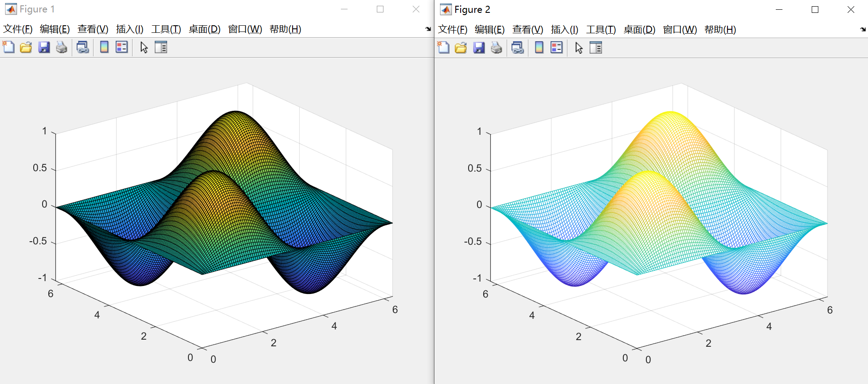Insert a legend in Figure 2
The width and height of the screenshot is (868, 384).
(x=556, y=47)
